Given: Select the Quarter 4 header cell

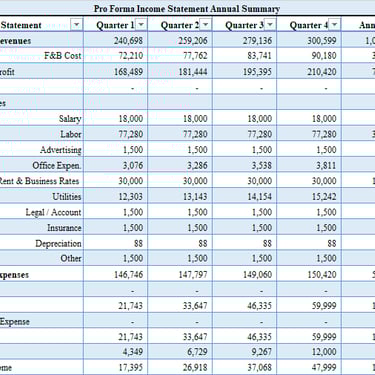Looking at the screenshot, I should (x=309, y=25).
